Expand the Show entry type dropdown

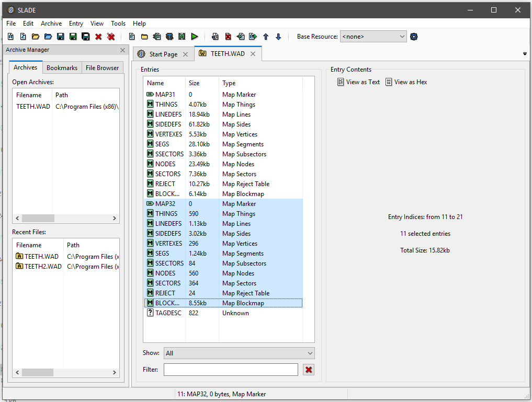pos(239,353)
